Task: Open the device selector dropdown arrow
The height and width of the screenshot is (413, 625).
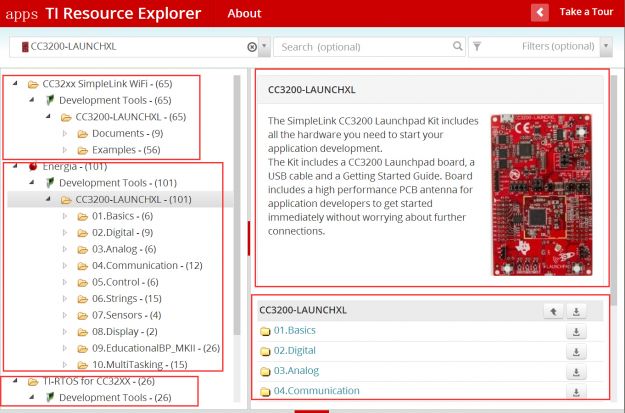Action: coord(264,47)
